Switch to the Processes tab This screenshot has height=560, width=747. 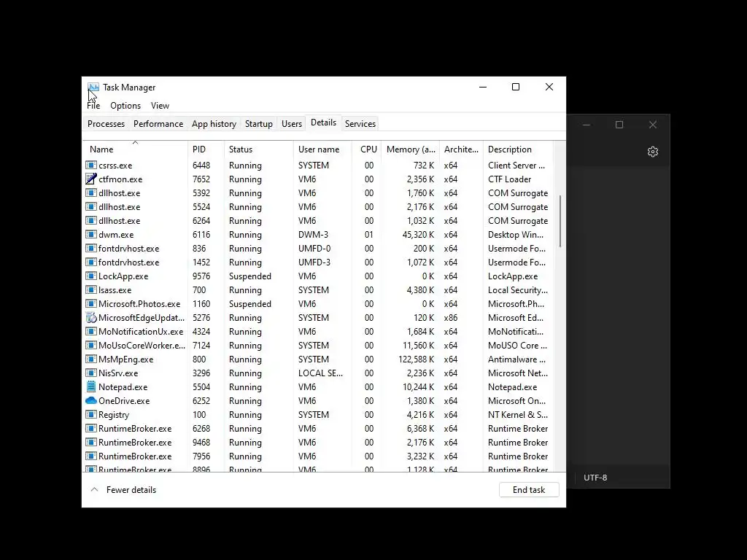107,124
